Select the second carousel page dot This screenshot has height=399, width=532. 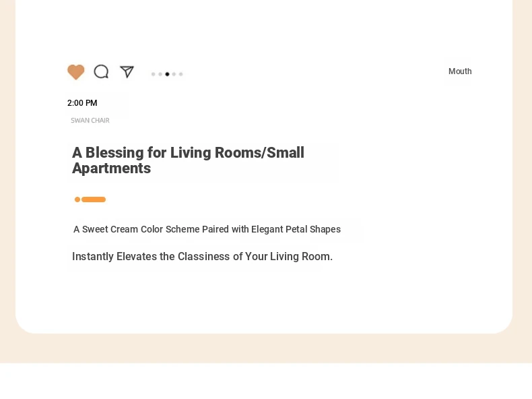(x=160, y=74)
